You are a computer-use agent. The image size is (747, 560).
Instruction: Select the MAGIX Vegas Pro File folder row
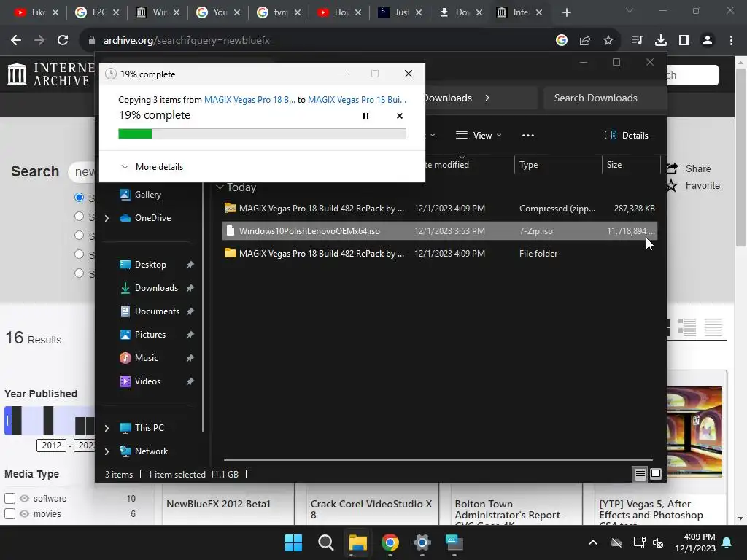click(439, 253)
